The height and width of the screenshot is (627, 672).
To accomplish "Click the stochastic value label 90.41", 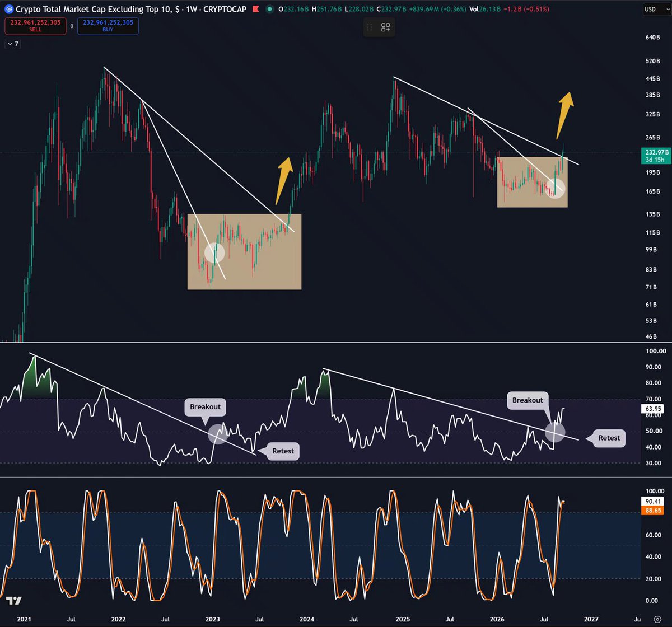I will (x=652, y=502).
